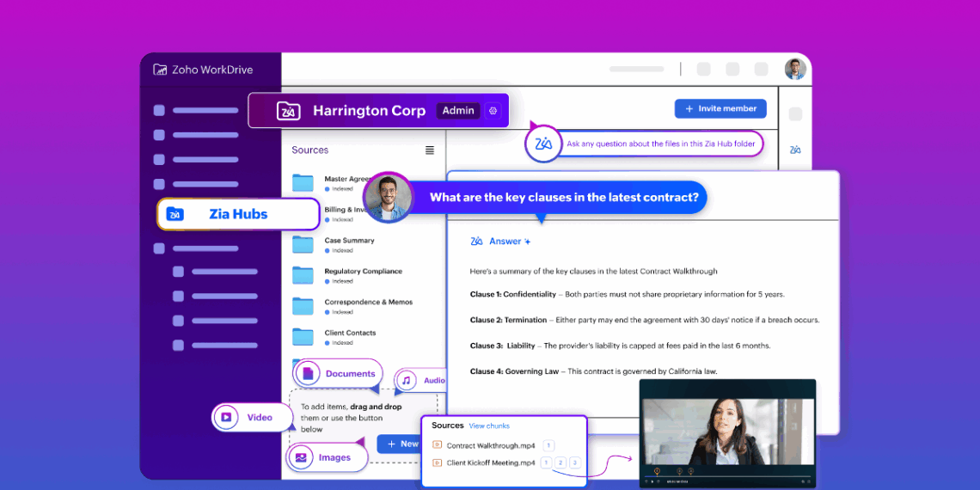Play the video in the player
The image size is (980, 490).
tap(652, 481)
